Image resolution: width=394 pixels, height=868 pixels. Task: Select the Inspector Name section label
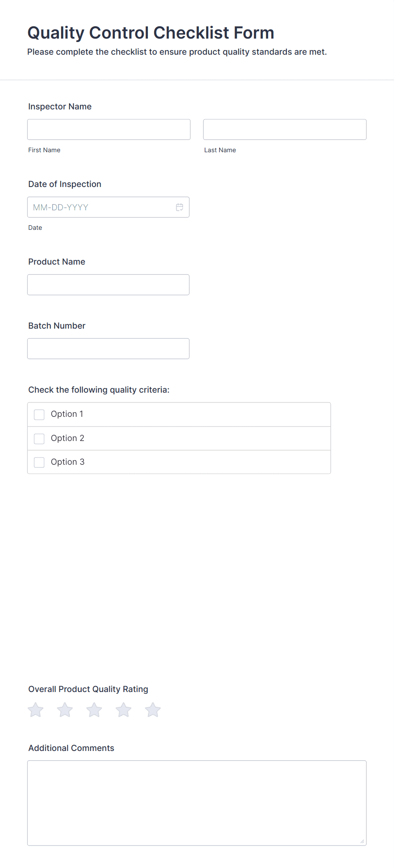point(60,106)
